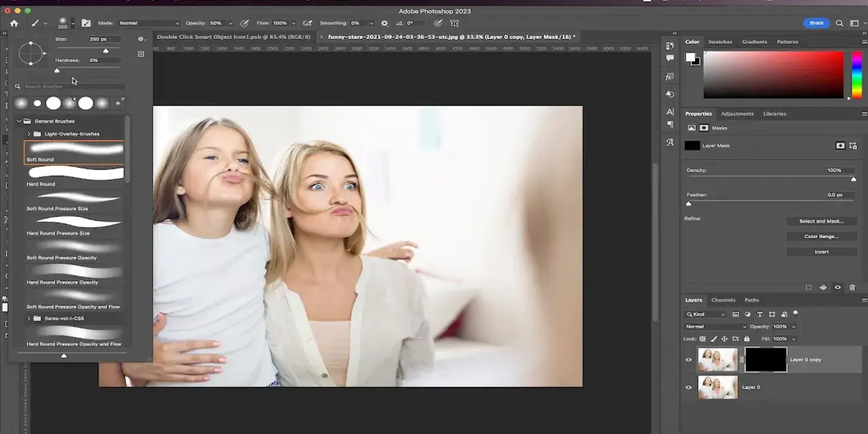Switch to the Gradients tab
The width and height of the screenshot is (868, 434).
(754, 42)
